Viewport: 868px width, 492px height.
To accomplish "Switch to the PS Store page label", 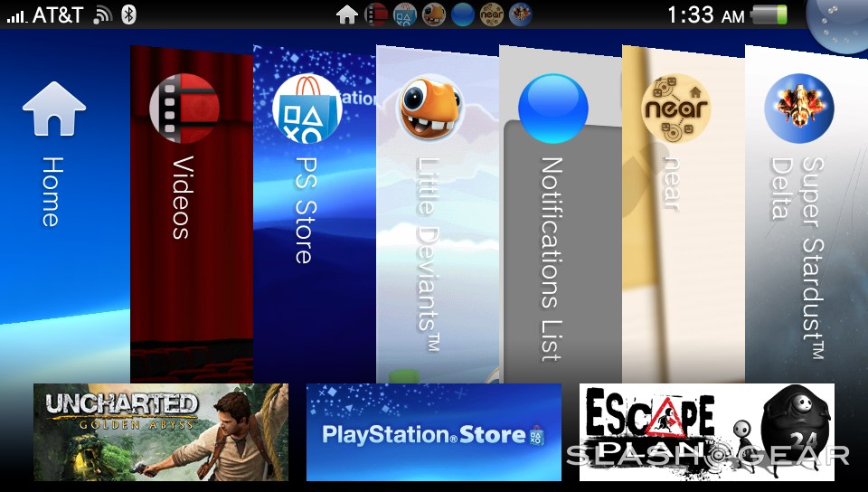I will pos(306,211).
